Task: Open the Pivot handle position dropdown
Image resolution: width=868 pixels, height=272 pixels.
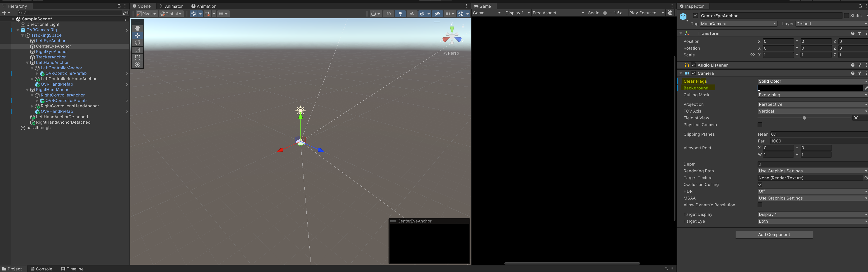Action: point(147,14)
